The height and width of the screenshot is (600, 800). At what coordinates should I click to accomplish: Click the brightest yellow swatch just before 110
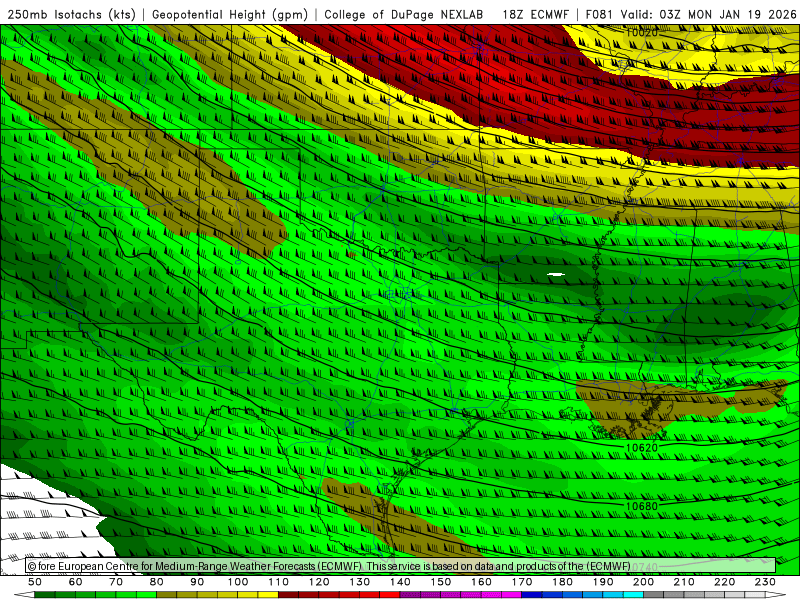click(x=268, y=595)
